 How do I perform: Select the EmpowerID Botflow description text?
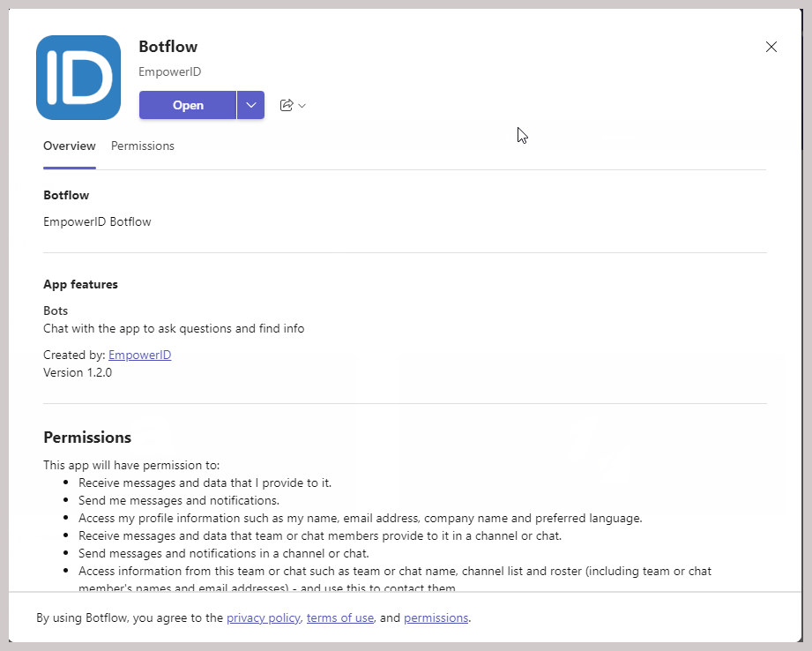point(97,221)
